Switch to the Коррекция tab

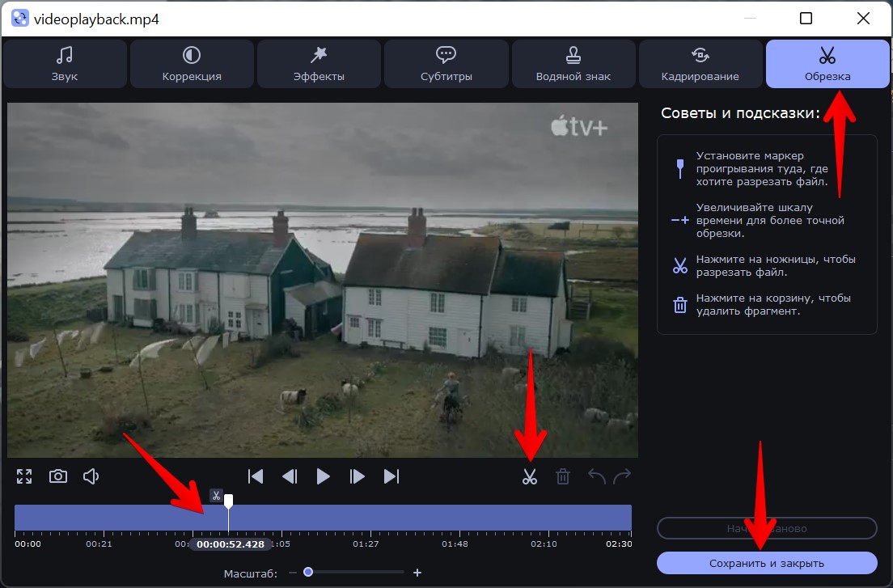(x=192, y=64)
